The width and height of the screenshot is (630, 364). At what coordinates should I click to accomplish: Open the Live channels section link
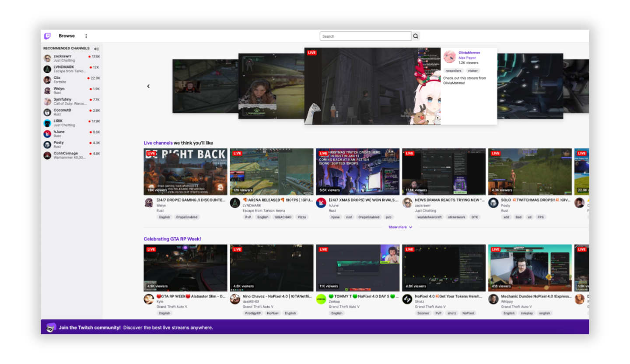point(158,143)
